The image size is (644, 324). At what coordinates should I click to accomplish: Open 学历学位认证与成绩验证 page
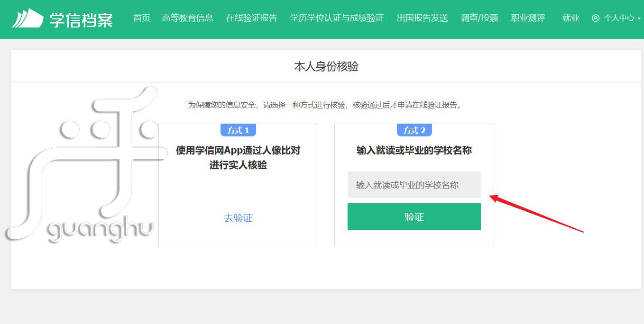(x=337, y=18)
